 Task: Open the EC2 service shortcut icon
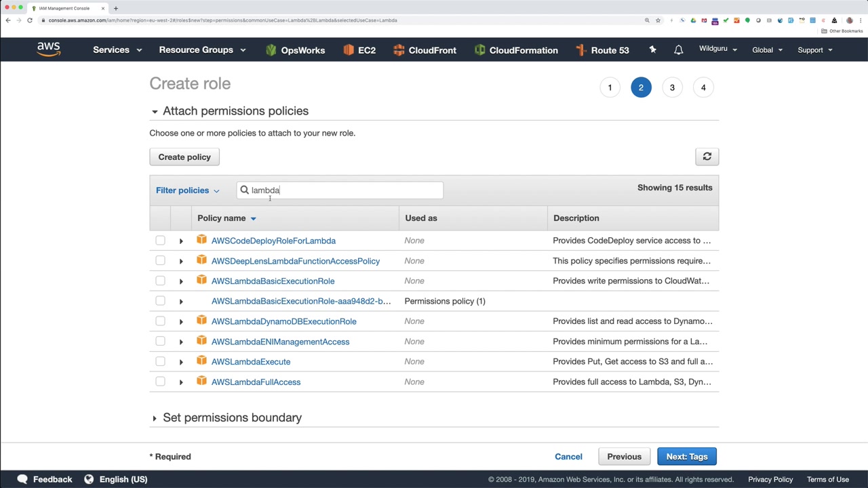pyautogui.click(x=349, y=50)
